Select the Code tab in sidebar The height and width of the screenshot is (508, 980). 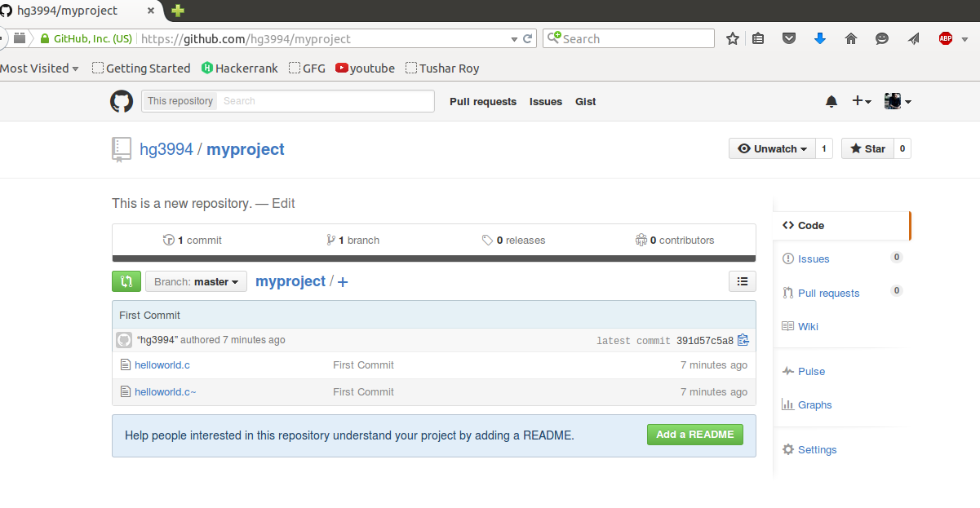840,225
